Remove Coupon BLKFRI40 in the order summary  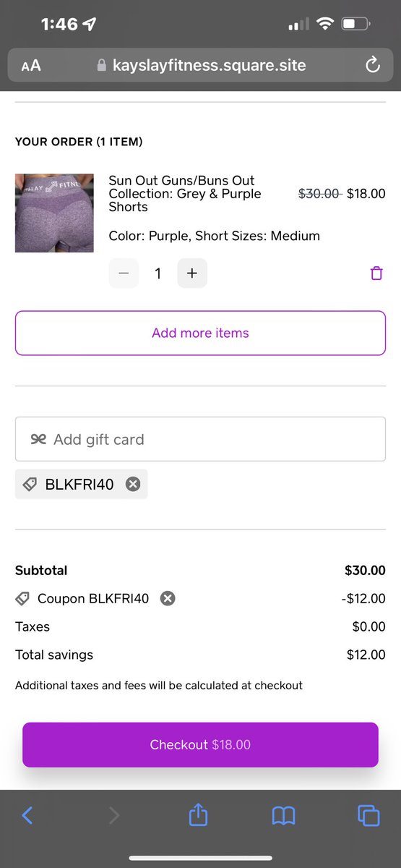click(x=168, y=598)
